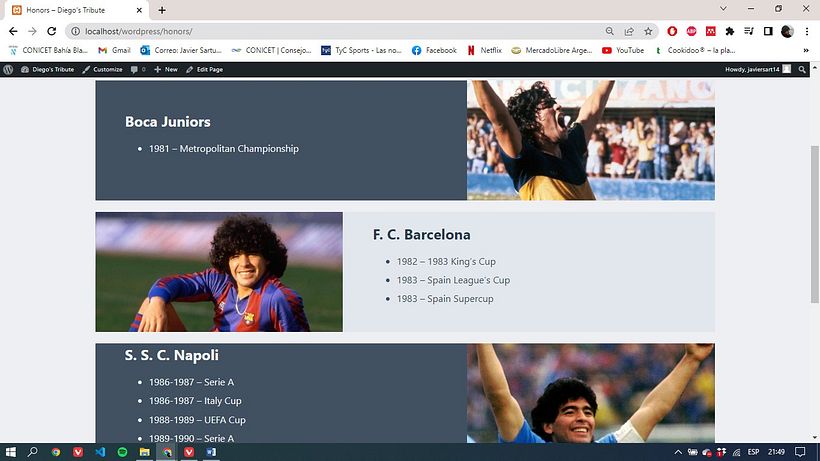
Task: Open the zoom magnifier in address bar
Action: pos(609,31)
